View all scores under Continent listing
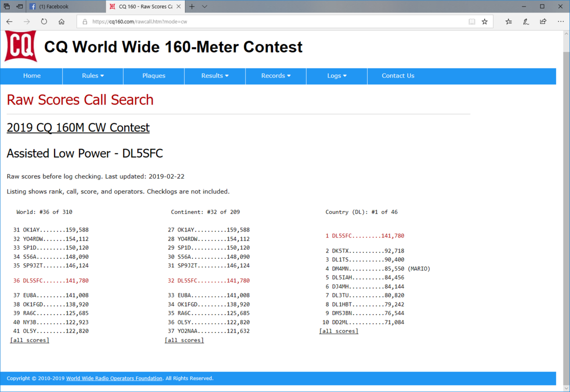The width and height of the screenshot is (570, 392). tap(184, 340)
